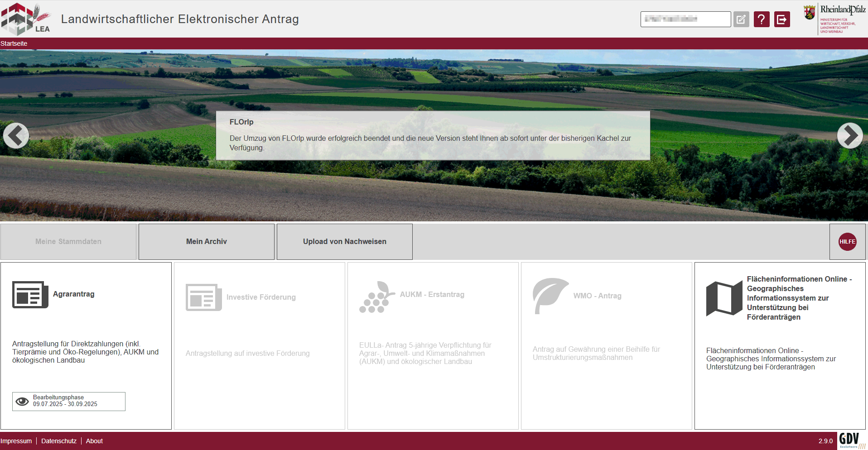Advance to next banner slide with right arrow
This screenshot has width=868, height=450.
(x=850, y=135)
